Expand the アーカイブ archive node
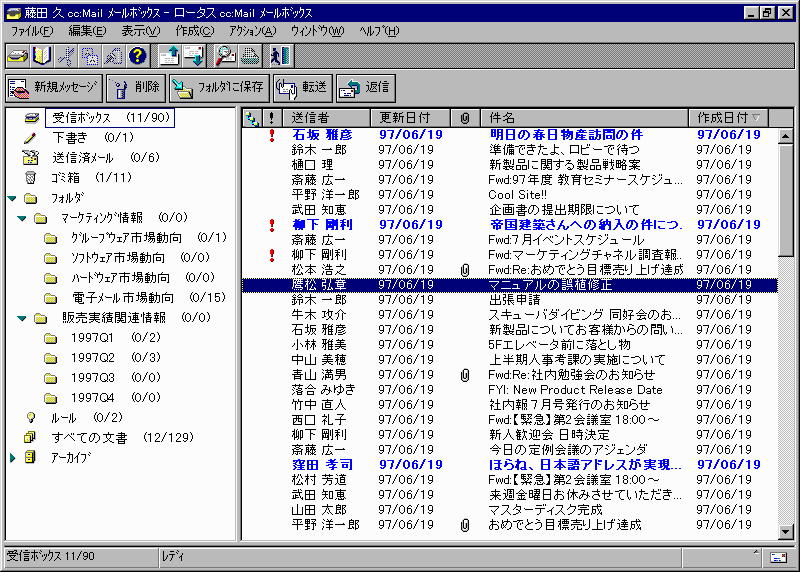 pos(13,458)
